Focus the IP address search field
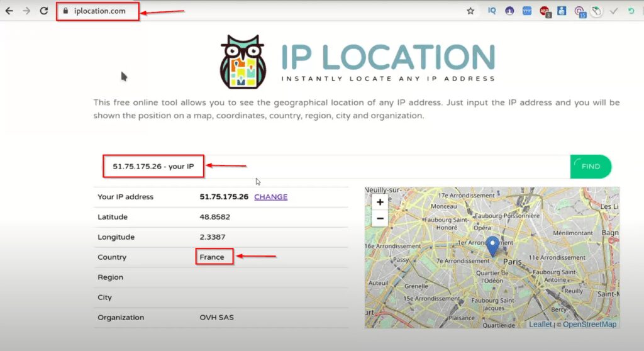 (x=336, y=167)
